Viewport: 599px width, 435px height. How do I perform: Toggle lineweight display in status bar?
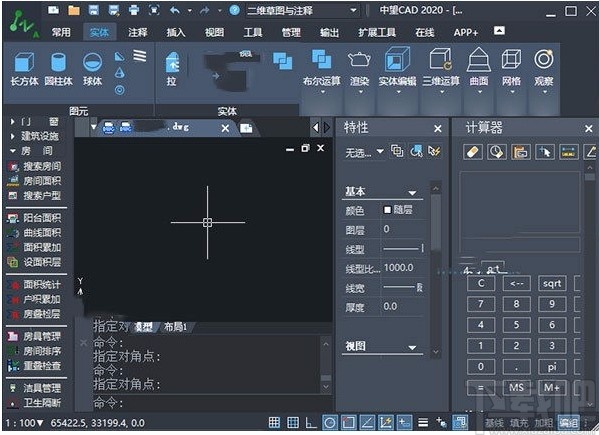pyautogui.click(x=423, y=422)
